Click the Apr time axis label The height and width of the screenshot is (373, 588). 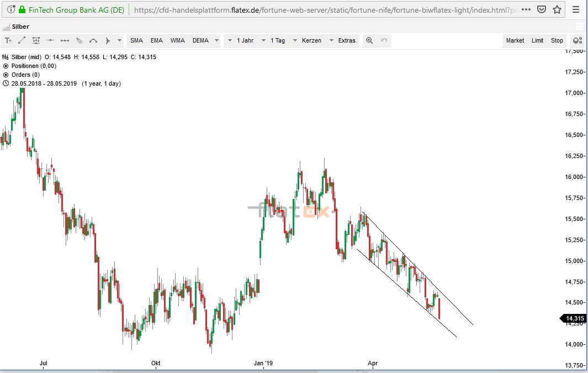click(x=372, y=363)
